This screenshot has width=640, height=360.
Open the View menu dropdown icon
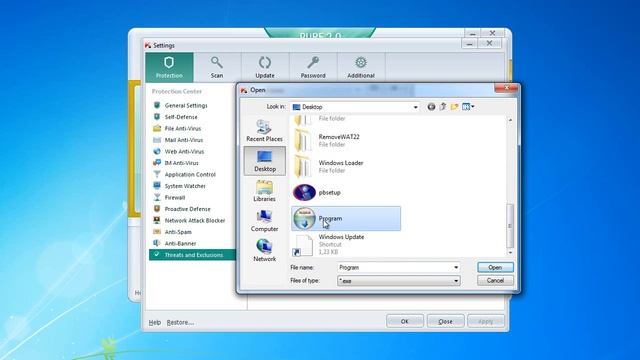(x=468, y=107)
